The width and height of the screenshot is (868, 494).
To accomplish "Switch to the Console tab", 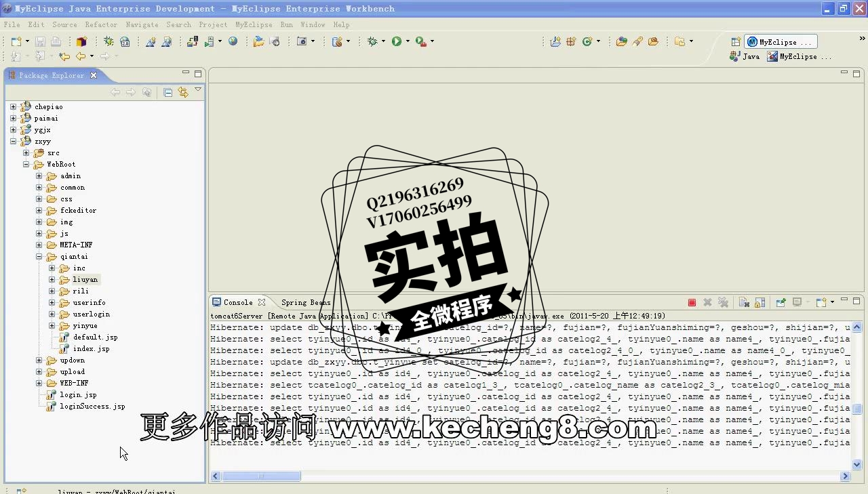I will (238, 302).
